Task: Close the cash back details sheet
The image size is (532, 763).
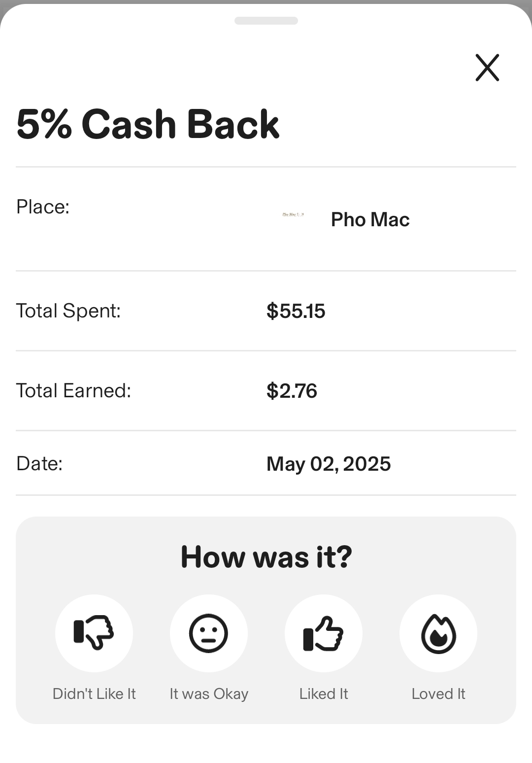Action: coord(487,68)
